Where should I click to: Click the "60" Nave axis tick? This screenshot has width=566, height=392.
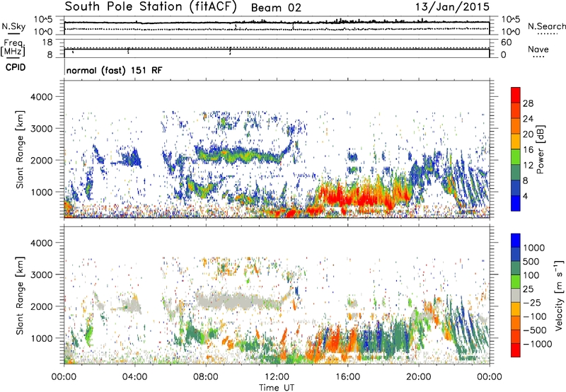click(507, 42)
